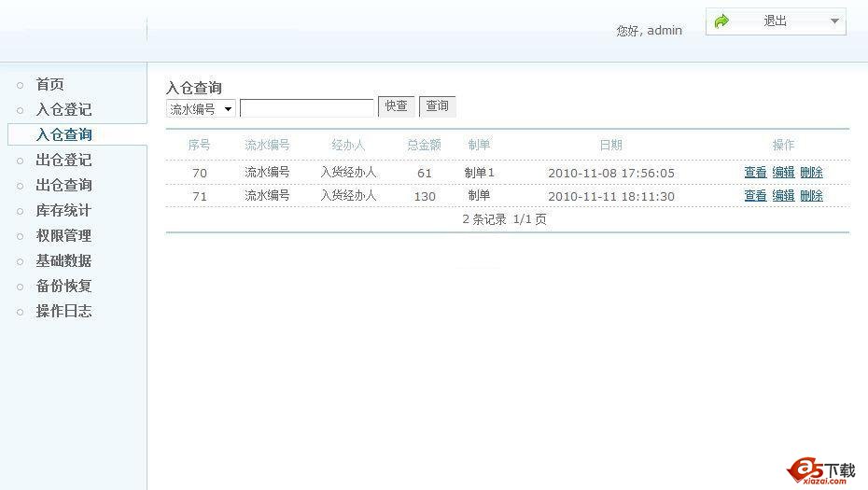Click the 制单 column header
This screenshot has height=490, width=868.
479,145
